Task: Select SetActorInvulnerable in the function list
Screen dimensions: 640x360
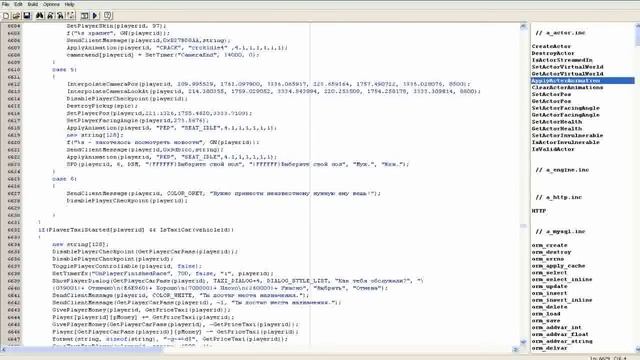Action: point(567,136)
